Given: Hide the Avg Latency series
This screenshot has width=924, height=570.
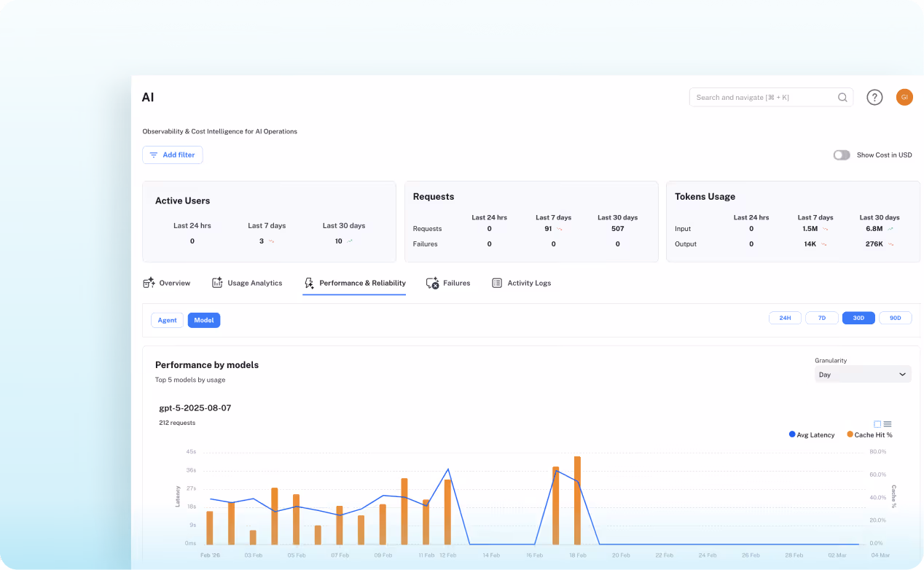Looking at the screenshot, I should point(811,434).
